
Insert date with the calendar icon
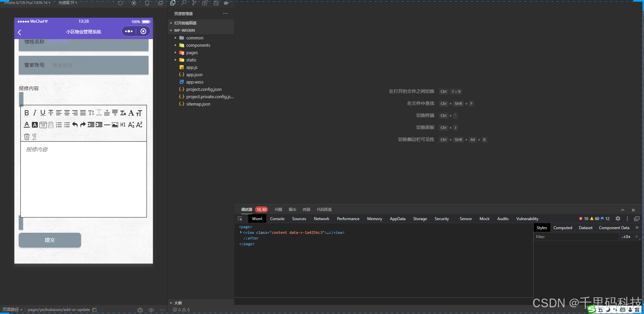(x=43, y=125)
